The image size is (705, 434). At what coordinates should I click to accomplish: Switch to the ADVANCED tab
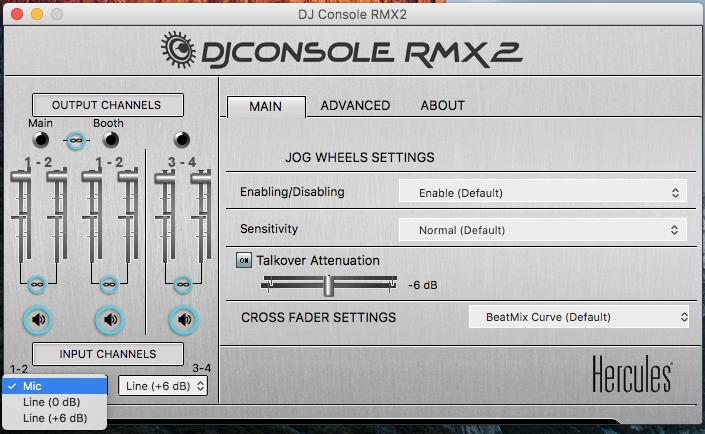(355, 105)
